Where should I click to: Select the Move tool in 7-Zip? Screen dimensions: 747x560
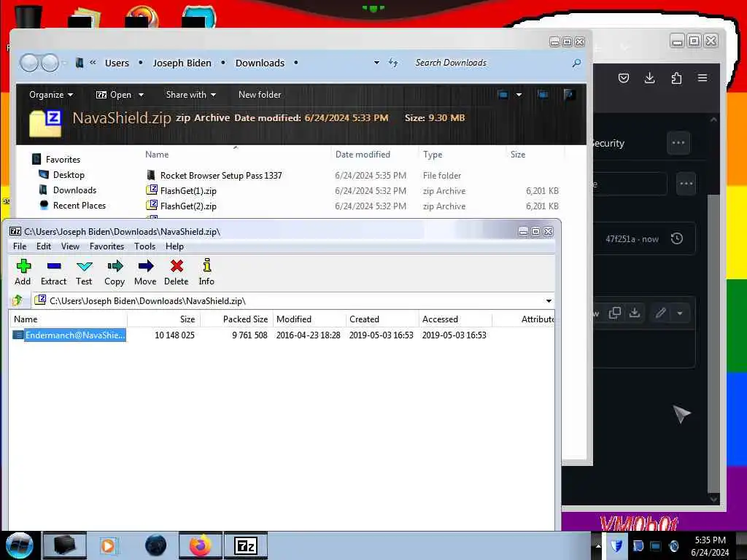click(x=145, y=273)
